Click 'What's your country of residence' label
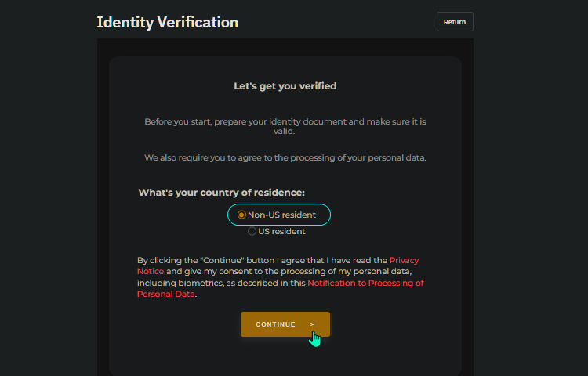 tap(221, 193)
